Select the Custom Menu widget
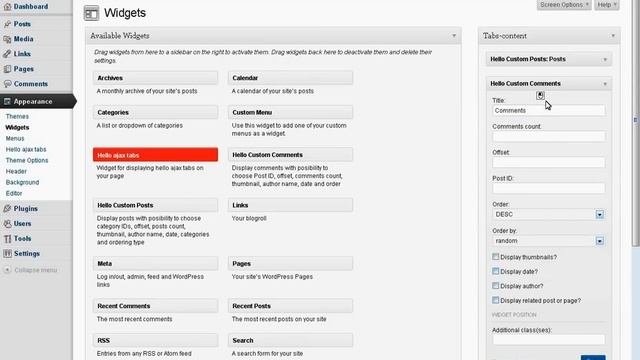This screenshot has height=360, width=640. [x=290, y=112]
